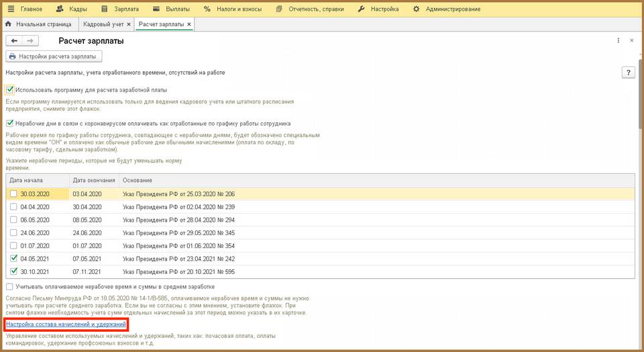Open the help question mark button

pos(628,73)
